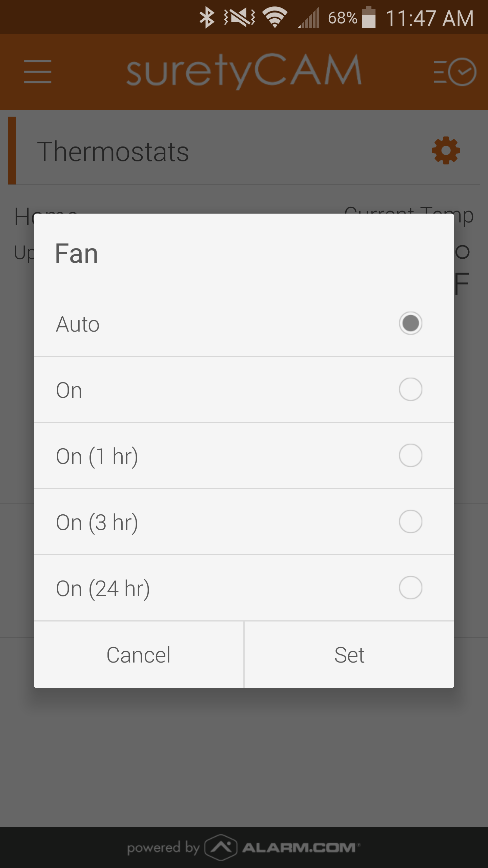Choose the On (24 hr) radio button

[x=410, y=588]
